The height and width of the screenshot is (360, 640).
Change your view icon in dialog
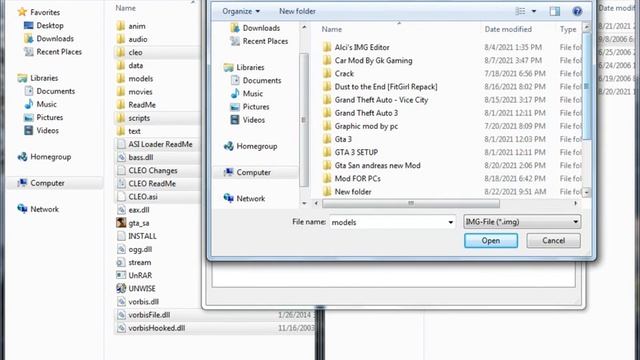pyautogui.click(x=520, y=11)
